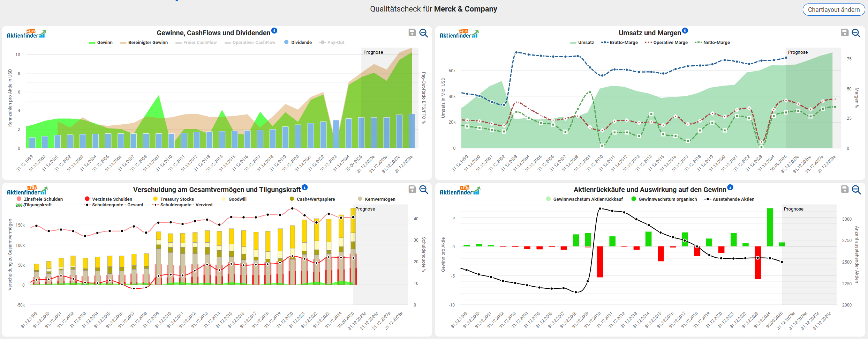Save the Verschuldung am Gesamtvermögen chart

point(412,189)
